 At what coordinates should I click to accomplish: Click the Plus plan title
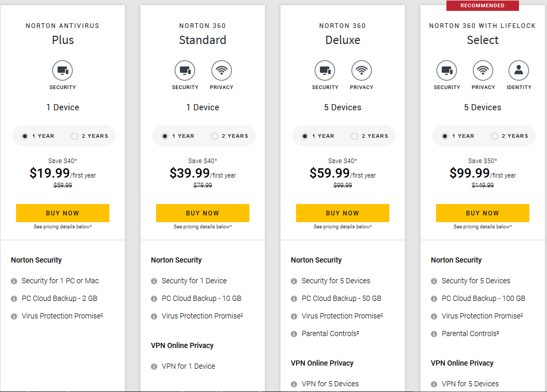coord(63,40)
